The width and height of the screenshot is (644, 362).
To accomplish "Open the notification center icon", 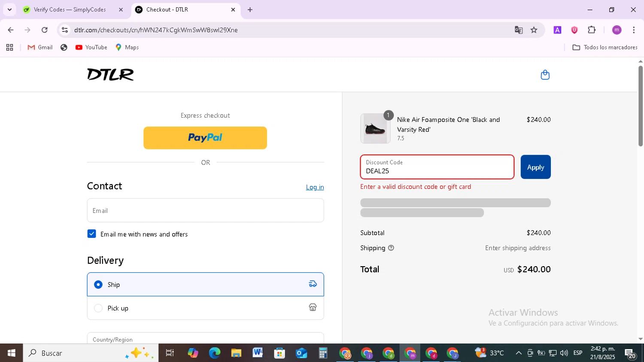I will (630, 354).
